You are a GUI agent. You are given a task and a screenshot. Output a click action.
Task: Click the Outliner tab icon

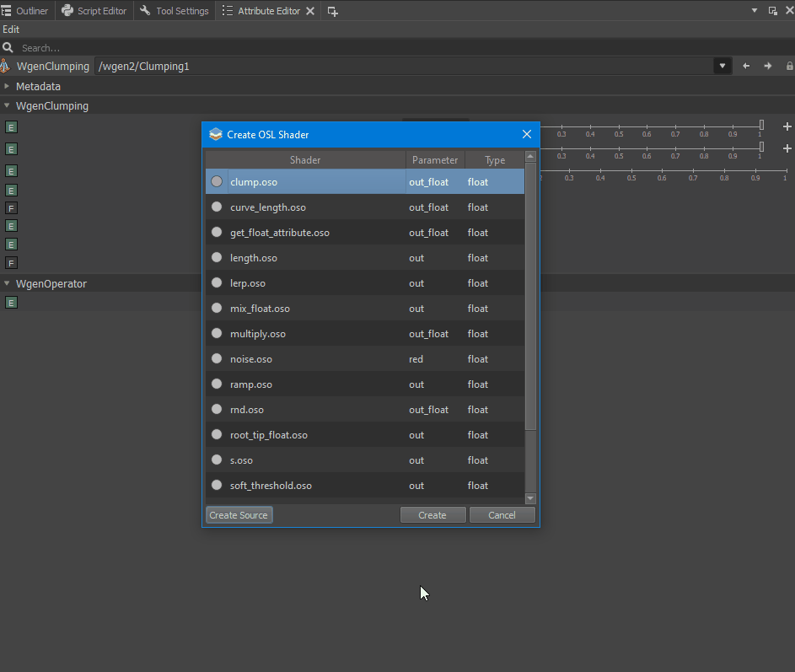point(7,11)
